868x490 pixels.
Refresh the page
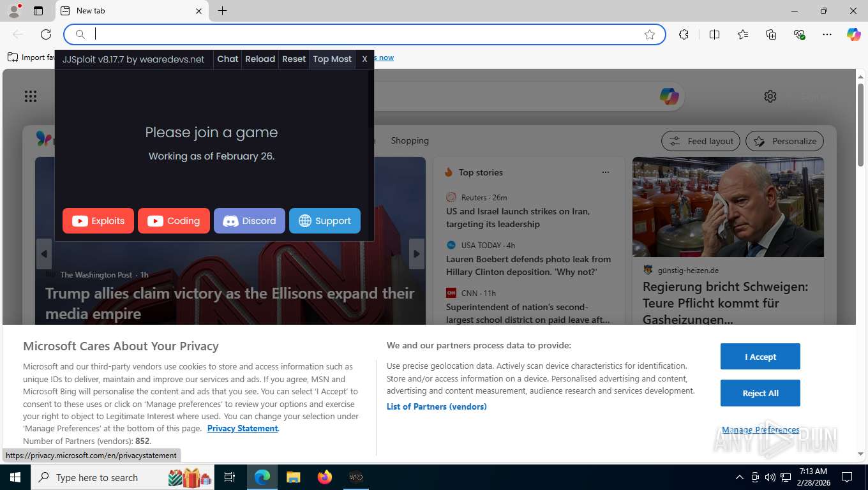[x=46, y=34]
